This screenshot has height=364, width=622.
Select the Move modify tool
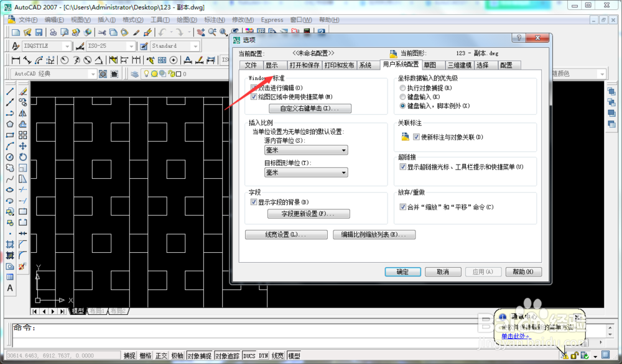[23, 146]
